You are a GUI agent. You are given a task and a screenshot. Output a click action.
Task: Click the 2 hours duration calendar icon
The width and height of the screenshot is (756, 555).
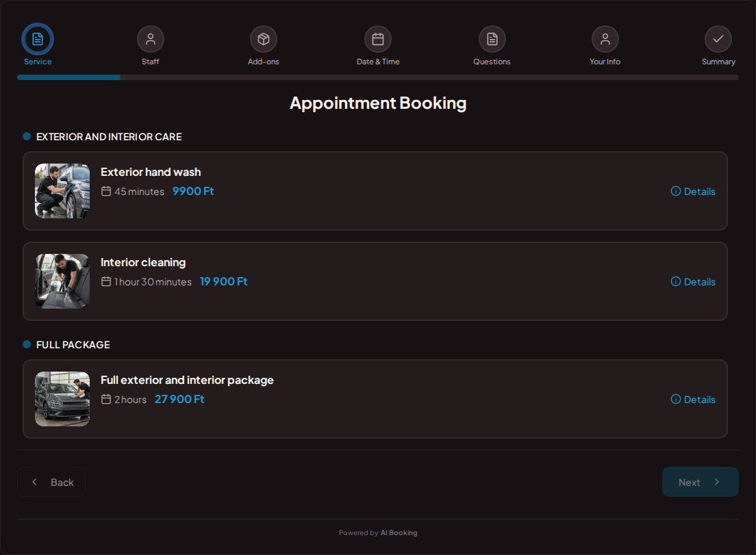click(x=106, y=399)
